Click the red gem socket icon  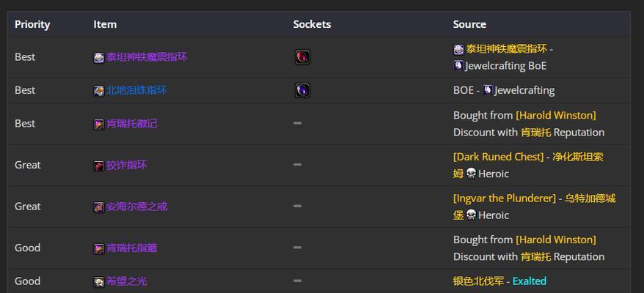click(302, 57)
